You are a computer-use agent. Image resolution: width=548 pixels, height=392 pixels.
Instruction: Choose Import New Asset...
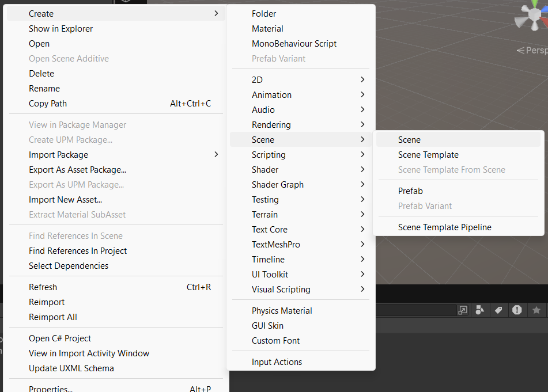point(116,200)
